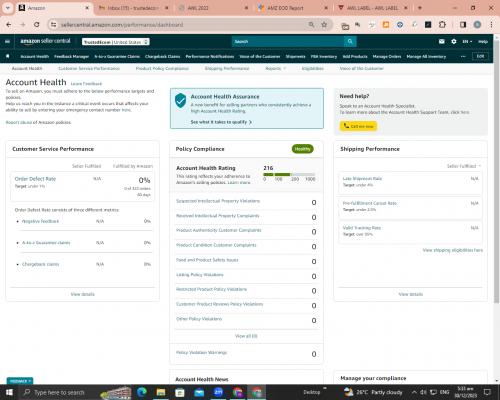
Task: Click the Windows Start button
Action: point(9,392)
